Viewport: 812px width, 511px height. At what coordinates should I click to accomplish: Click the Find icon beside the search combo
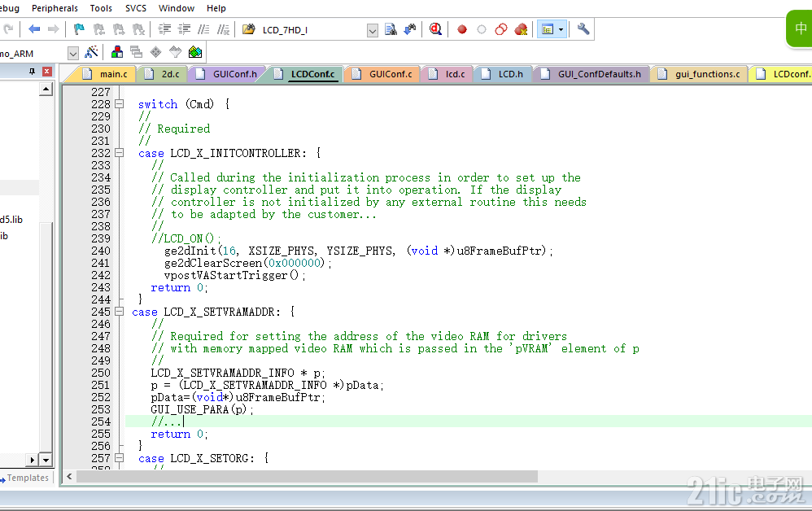(x=391, y=29)
